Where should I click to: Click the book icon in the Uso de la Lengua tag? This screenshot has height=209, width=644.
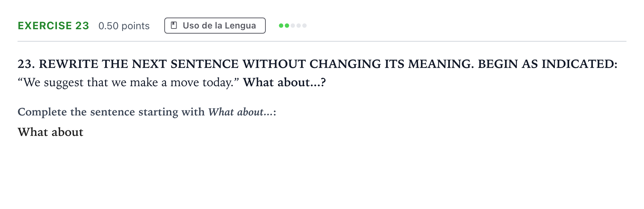coord(174,25)
